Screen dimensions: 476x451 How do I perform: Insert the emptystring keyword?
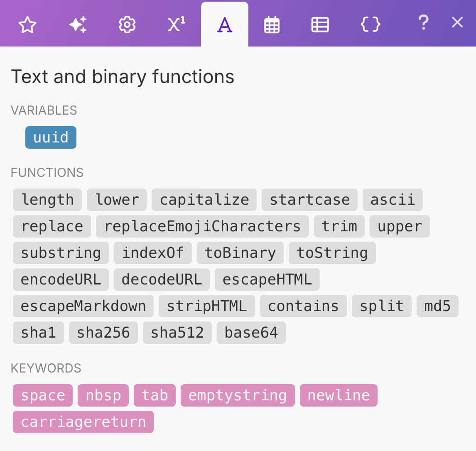pos(238,395)
